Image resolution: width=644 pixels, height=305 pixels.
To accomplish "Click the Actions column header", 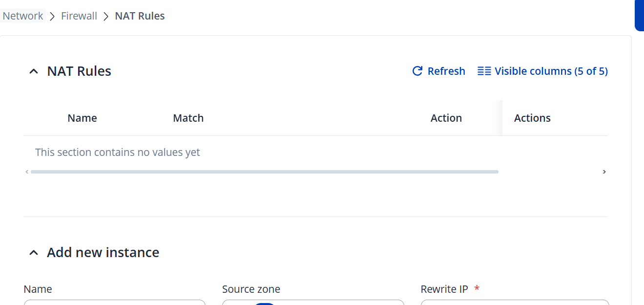I will click(x=532, y=118).
